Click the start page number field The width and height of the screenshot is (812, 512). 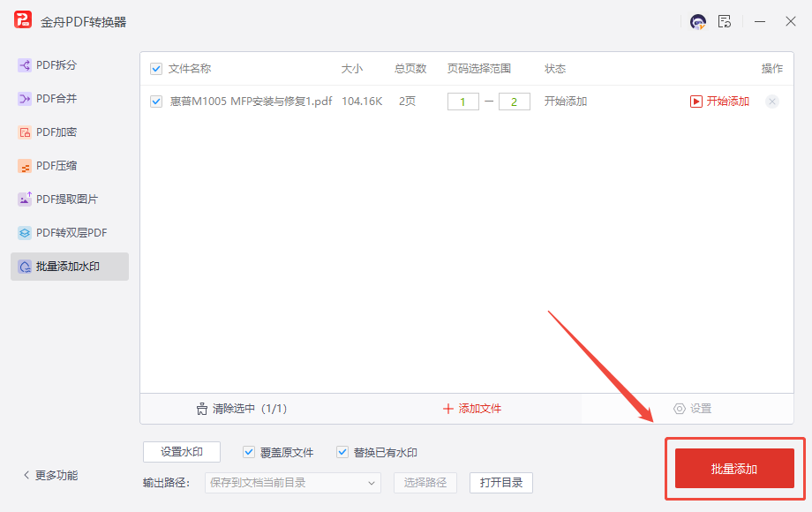point(463,102)
